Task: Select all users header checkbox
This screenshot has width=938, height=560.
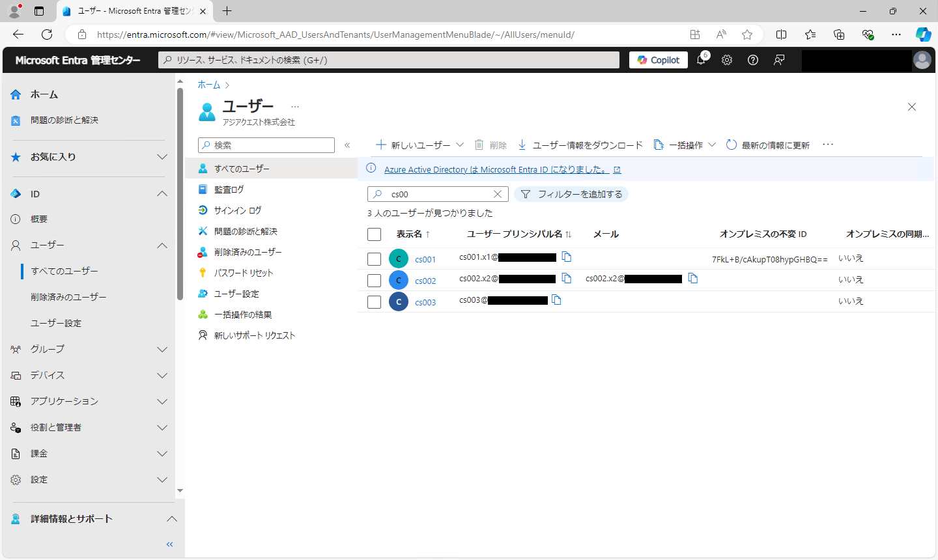Action: [374, 234]
